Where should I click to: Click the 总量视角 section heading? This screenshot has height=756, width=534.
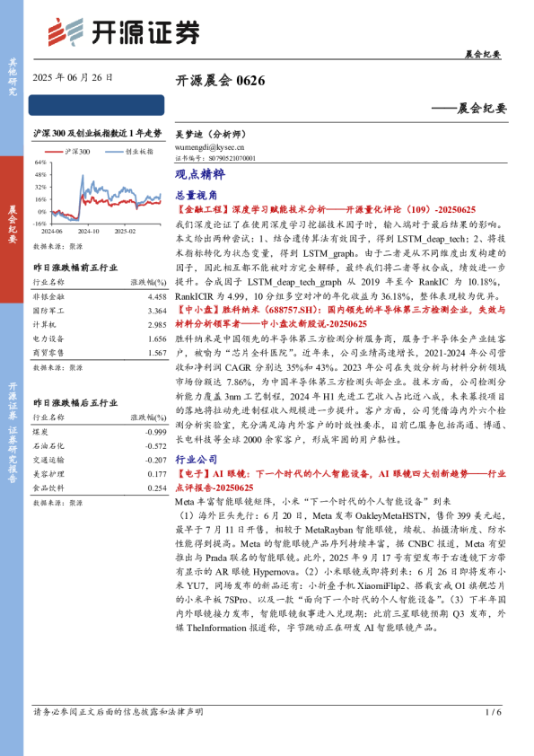click(197, 195)
